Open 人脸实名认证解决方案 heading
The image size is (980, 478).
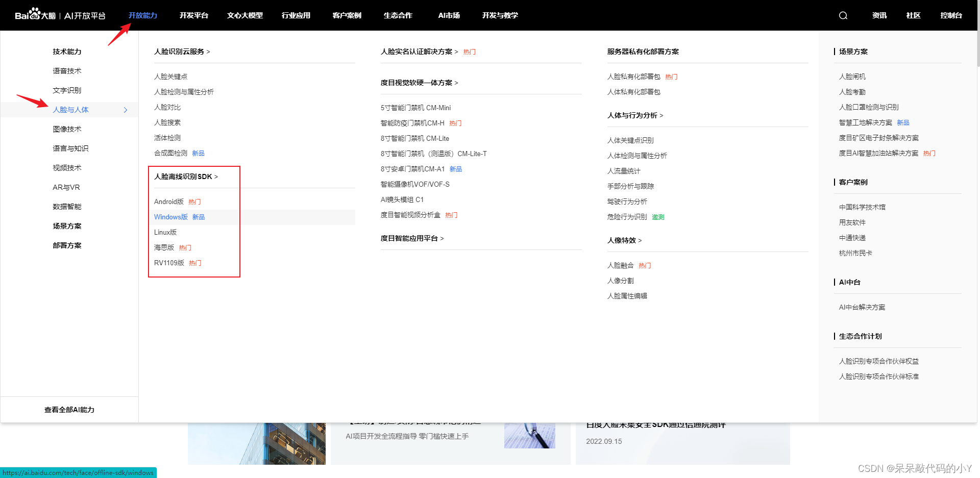(419, 52)
